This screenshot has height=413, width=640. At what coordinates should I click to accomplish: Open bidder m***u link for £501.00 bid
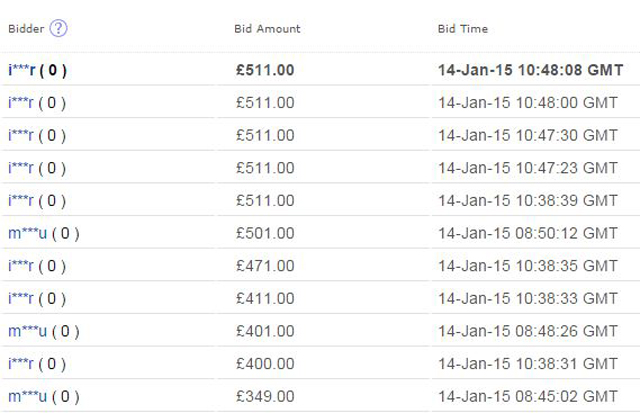[x=27, y=234]
